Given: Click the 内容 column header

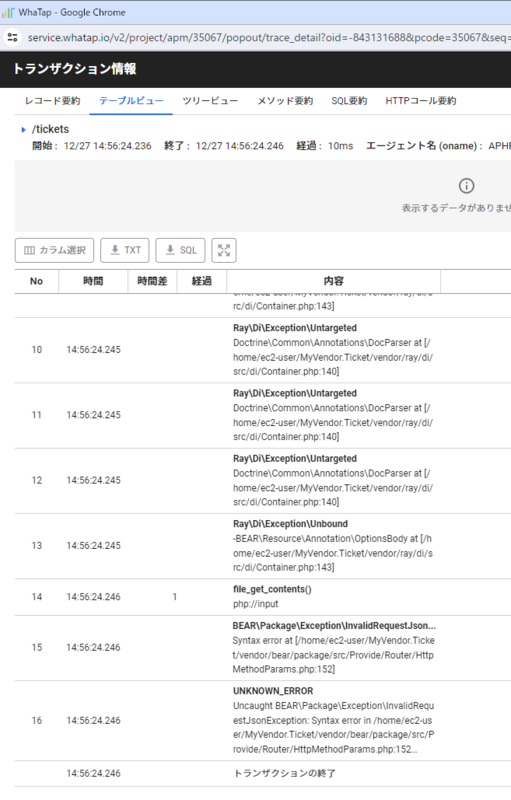Looking at the screenshot, I should point(334,281).
